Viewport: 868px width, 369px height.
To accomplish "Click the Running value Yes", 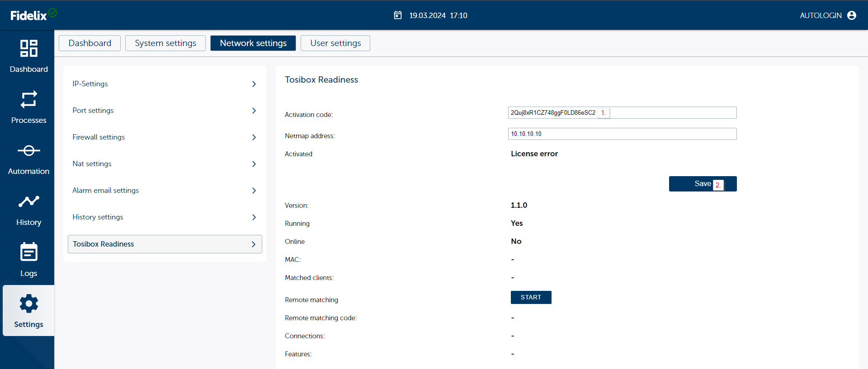I will tap(517, 223).
